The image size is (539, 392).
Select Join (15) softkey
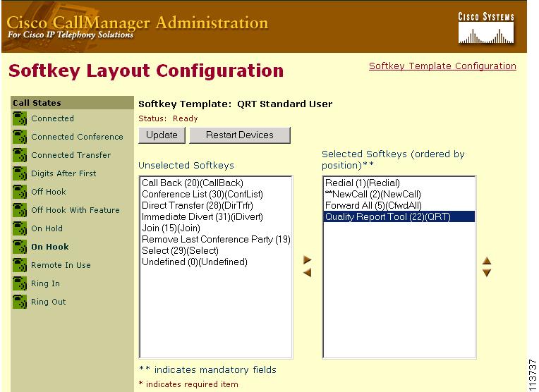tap(216, 228)
